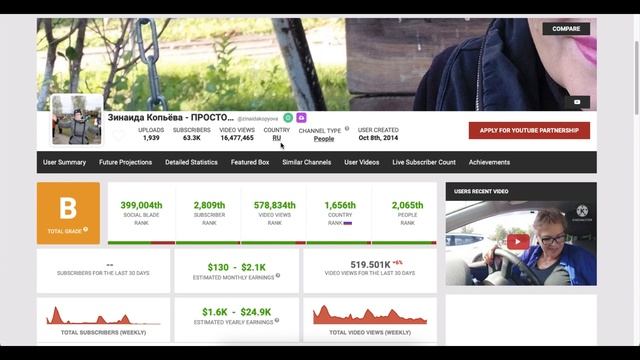The image size is (640, 360).
Task: Click the 2,809th subscriber rank
Action: tap(209, 205)
